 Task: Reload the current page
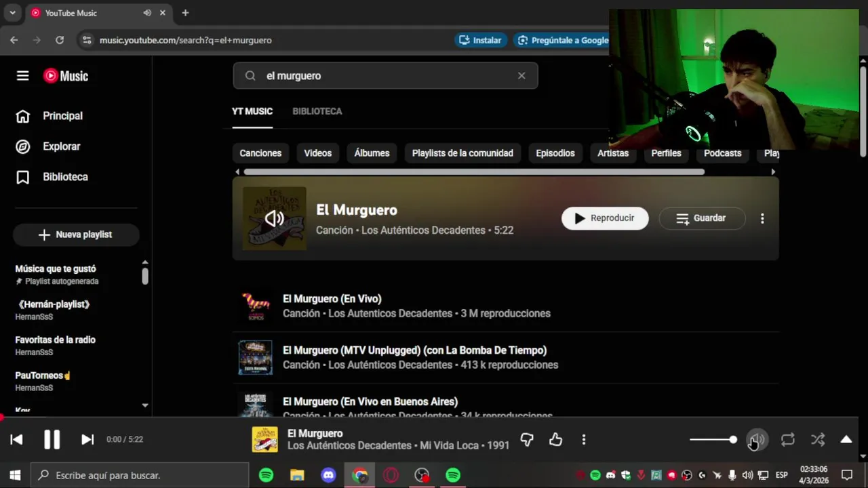[60, 40]
